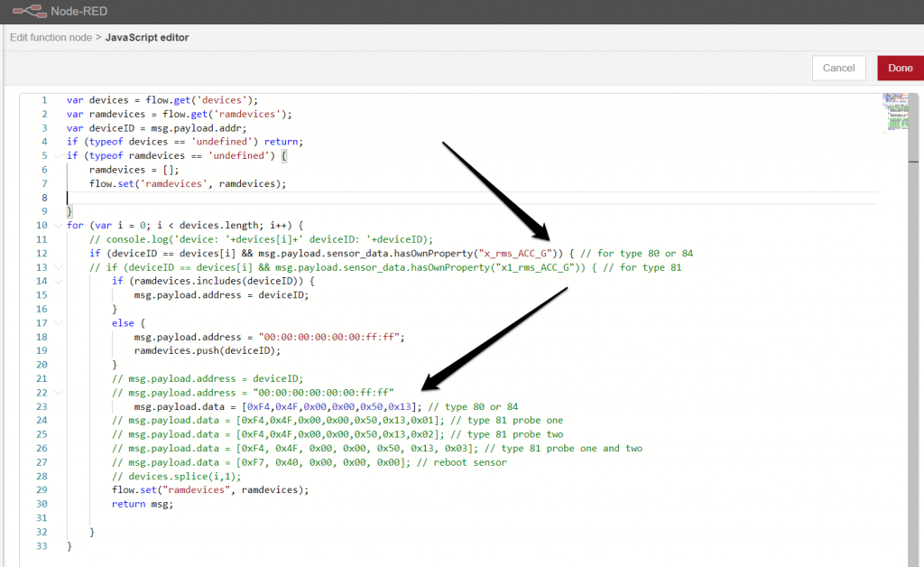Click the msg.payload.data array on line 23
This screenshot has width=924, height=567.
pos(328,406)
